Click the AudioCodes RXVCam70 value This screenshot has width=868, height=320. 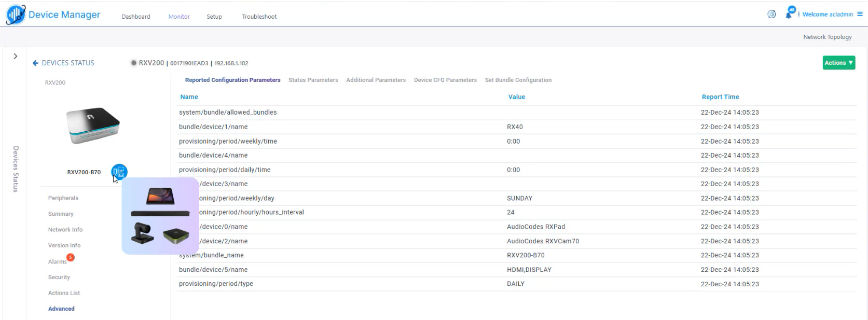point(543,241)
